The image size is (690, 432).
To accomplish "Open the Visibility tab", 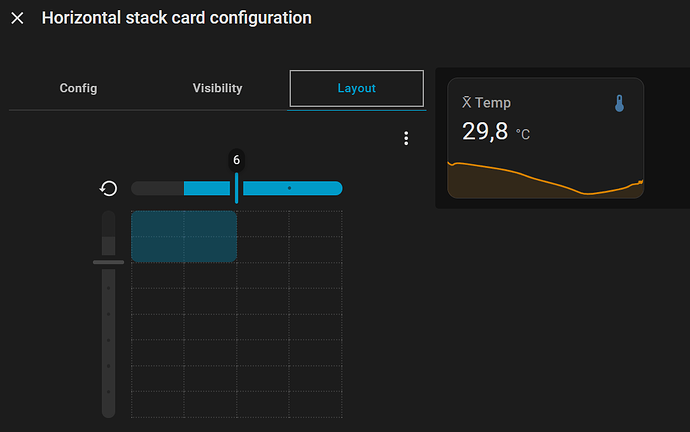I will coord(217,88).
